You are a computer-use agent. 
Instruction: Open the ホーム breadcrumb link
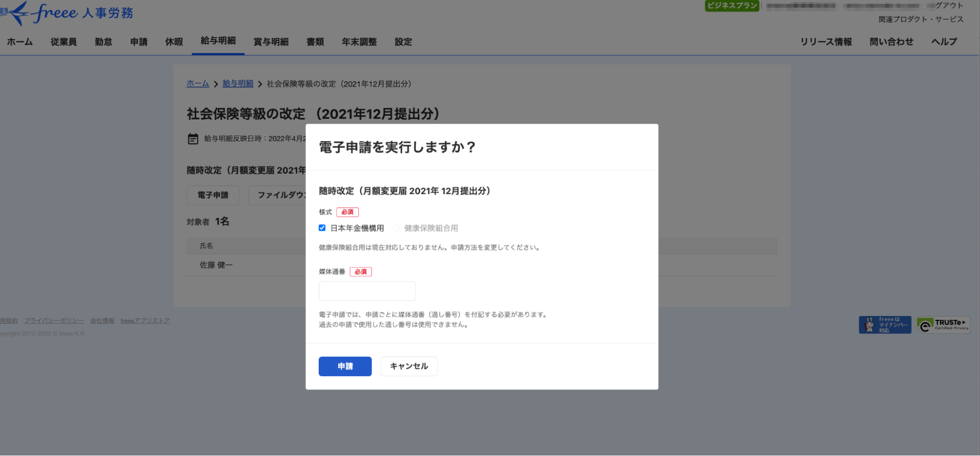(x=197, y=83)
